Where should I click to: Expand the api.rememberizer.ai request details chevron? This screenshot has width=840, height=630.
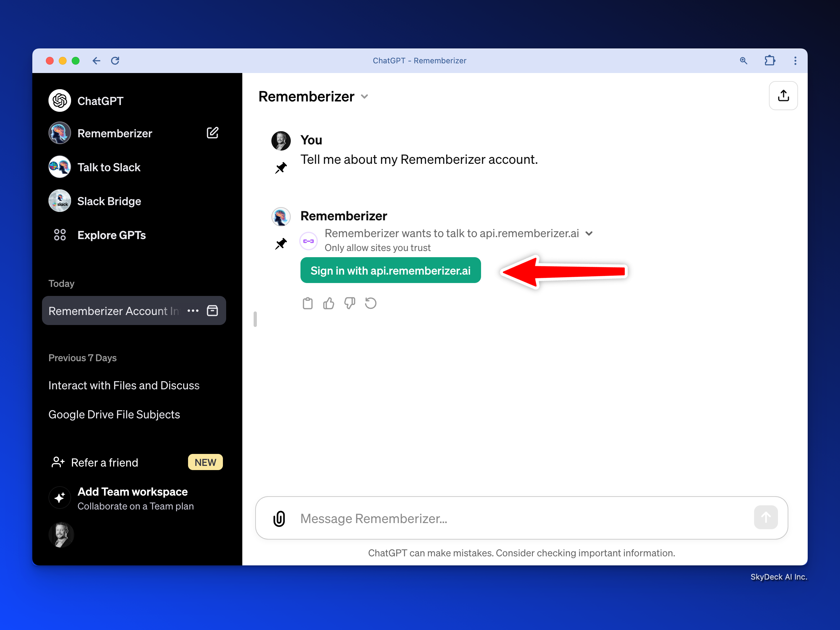(x=589, y=234)
